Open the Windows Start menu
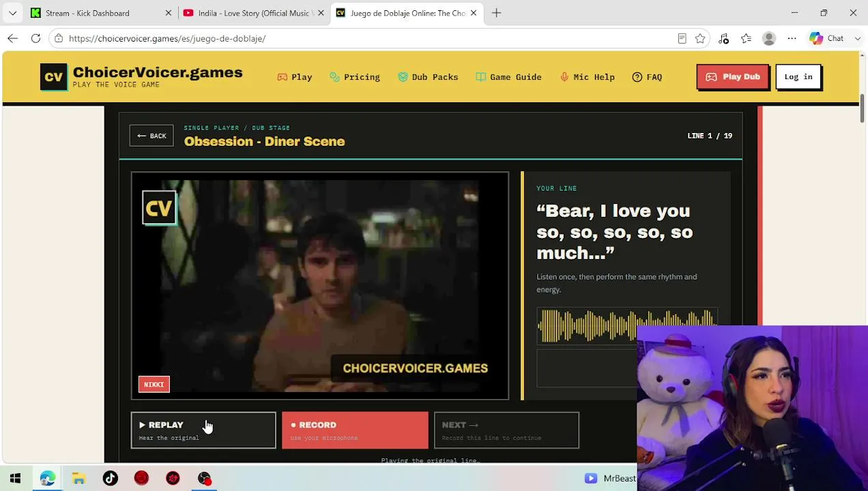868x491 pixels. click(15, 479)
